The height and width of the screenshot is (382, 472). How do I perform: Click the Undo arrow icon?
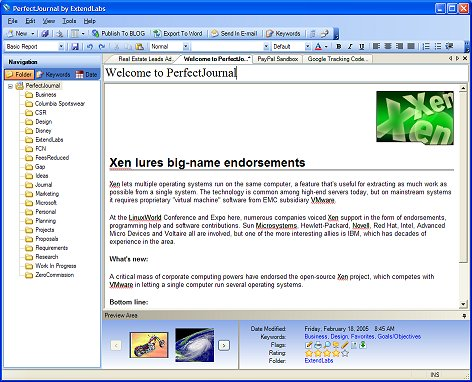coord(90,47)
